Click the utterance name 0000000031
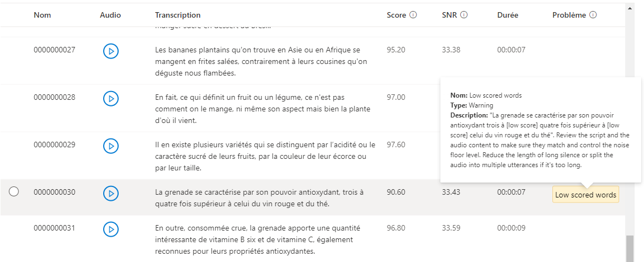The image size is (644, 262). (x=54, y=228)
